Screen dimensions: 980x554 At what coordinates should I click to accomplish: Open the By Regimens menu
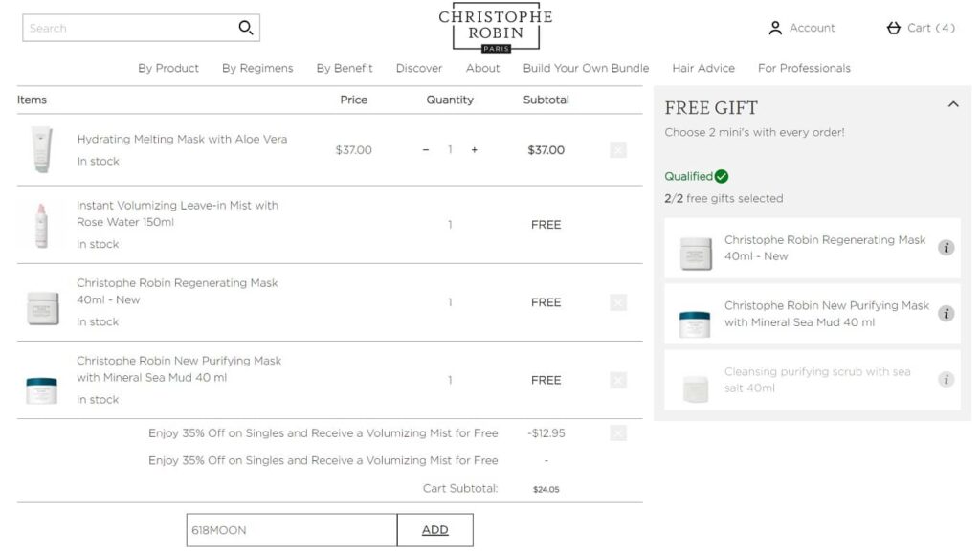point(257,68)
